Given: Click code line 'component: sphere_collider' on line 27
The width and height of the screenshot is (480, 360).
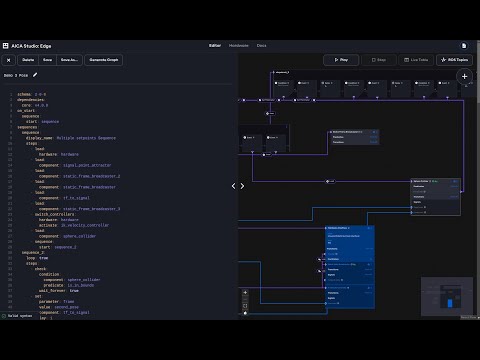Looking at the screenshot, I should click(x=67, y=236).
